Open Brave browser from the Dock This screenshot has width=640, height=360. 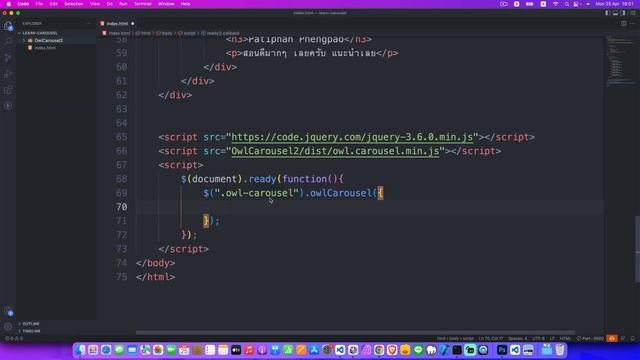tap(392, 350)
